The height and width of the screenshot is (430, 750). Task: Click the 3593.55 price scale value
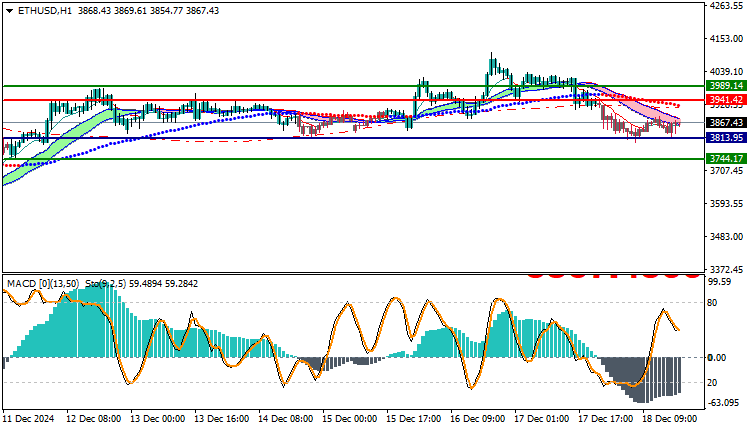pos(727,204)
